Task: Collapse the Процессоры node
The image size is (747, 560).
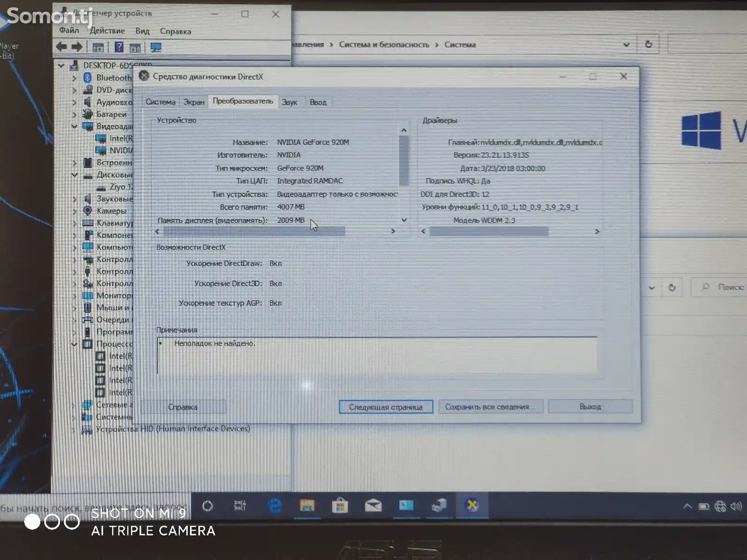Action: 74,344
